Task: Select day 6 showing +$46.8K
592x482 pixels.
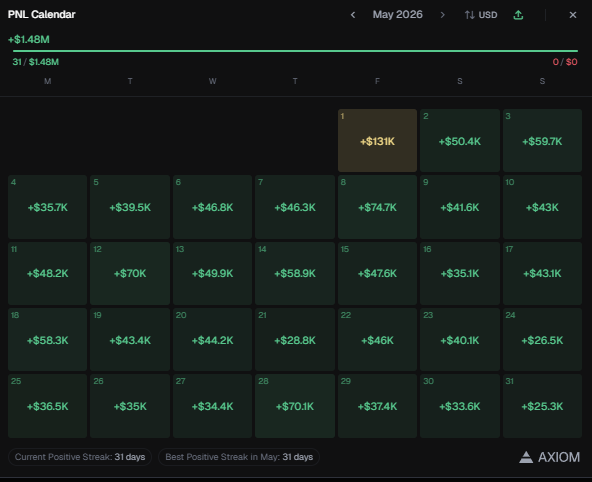Action: (212, 206)
